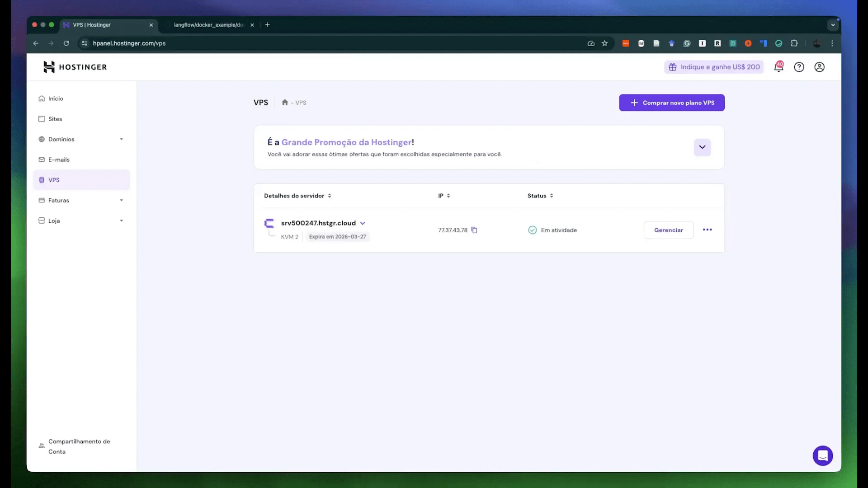Close the VPS | Hostinger tab
Viewport: 868px width, 488px height.
point(151,25)
